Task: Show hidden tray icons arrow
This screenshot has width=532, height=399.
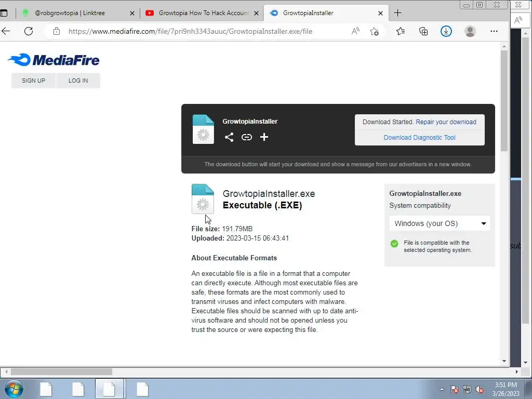Action: tap(442, 390)
